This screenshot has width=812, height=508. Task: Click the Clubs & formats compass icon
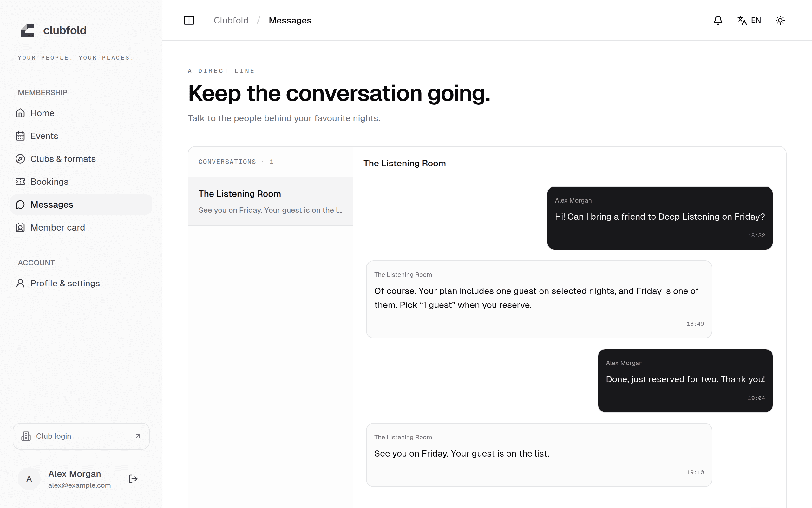tap(20, 158)
